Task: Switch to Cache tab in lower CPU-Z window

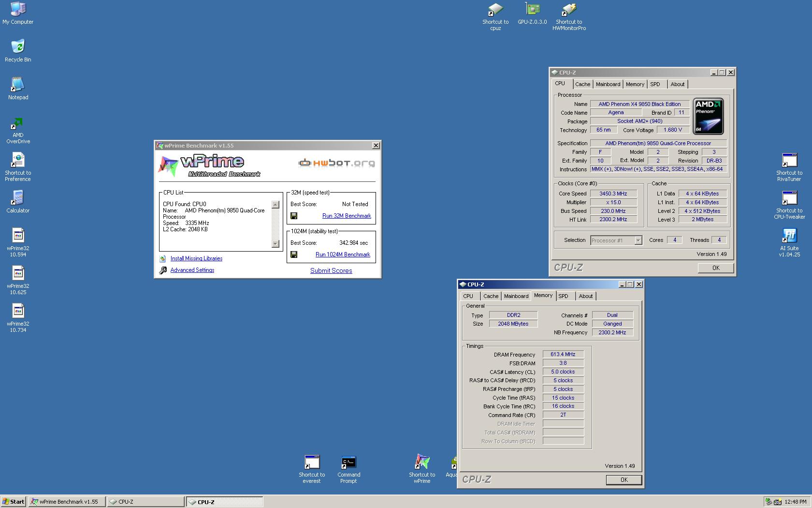Action: click(491, 296)
